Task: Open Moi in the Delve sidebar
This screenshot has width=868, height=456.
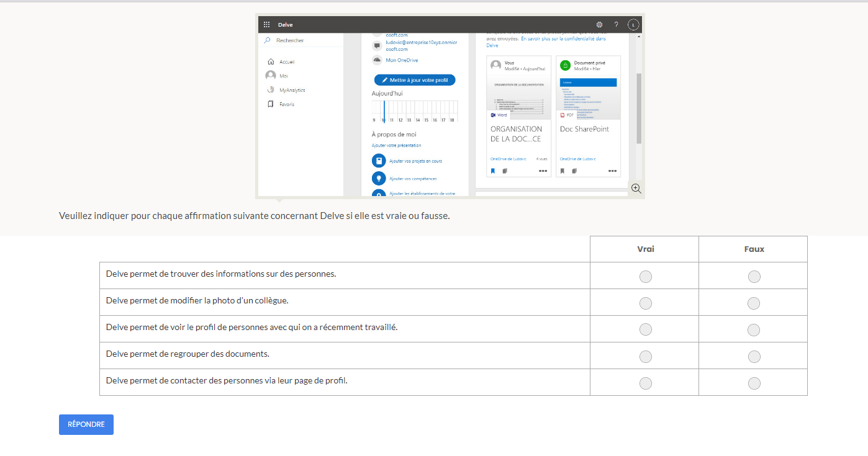Action: pyautogui.click(x=284, y=76)
